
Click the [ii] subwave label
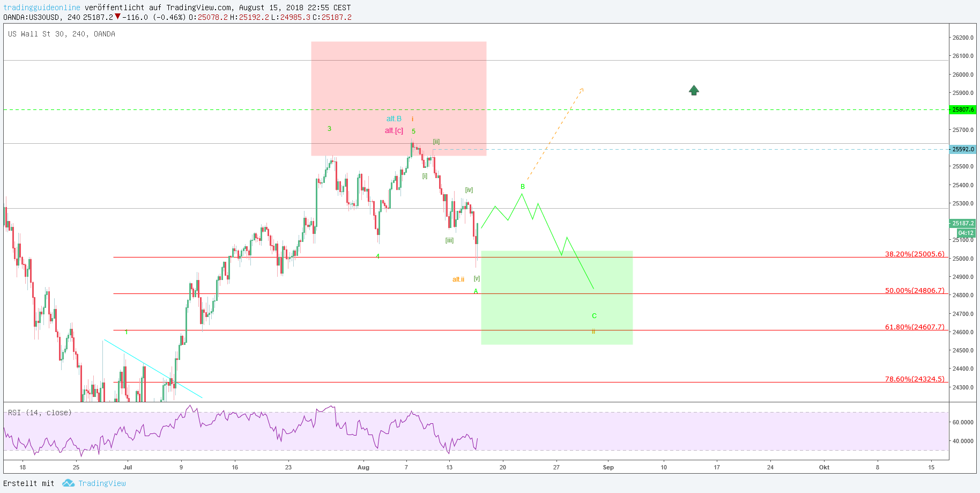point(436,142)
